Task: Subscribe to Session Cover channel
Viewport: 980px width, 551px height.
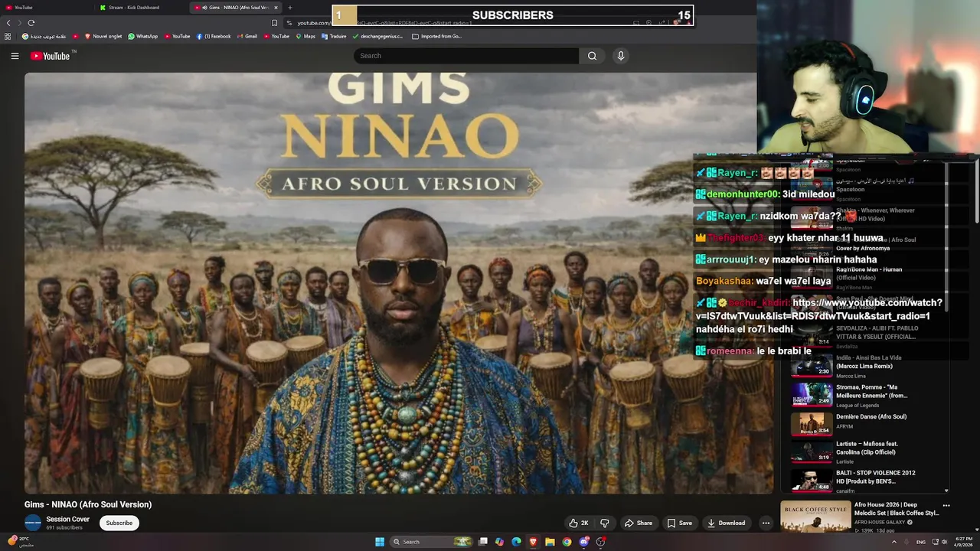Action: (119, 523)
